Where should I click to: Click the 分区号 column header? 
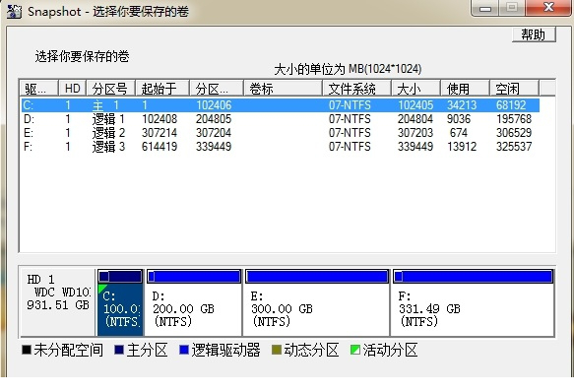(111, 89)
